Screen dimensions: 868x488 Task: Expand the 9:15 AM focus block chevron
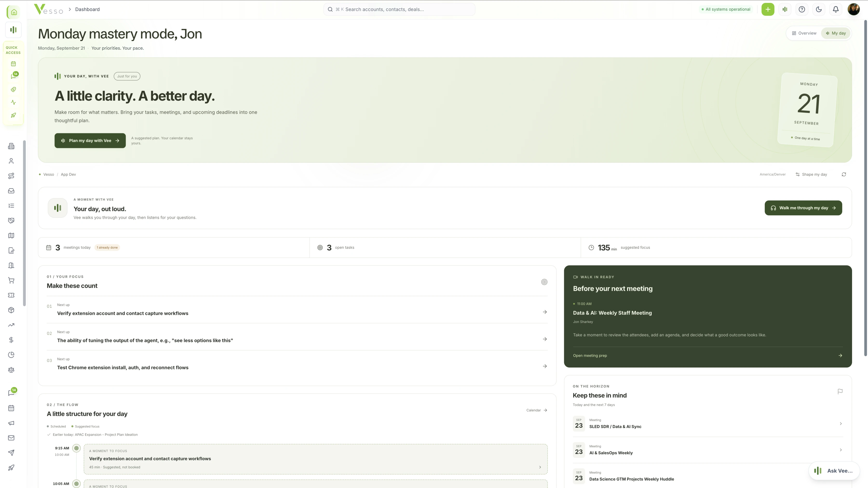pos(540,467)
